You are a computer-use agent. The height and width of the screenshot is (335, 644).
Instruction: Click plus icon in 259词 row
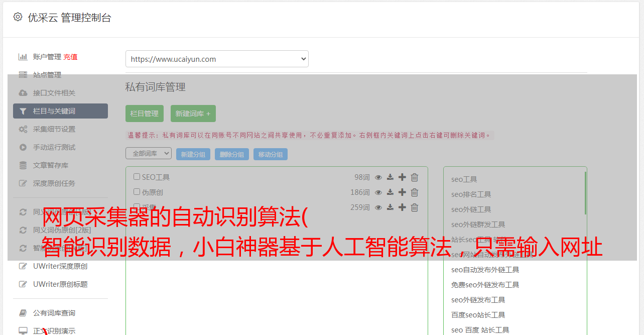(x=402, y=207)
